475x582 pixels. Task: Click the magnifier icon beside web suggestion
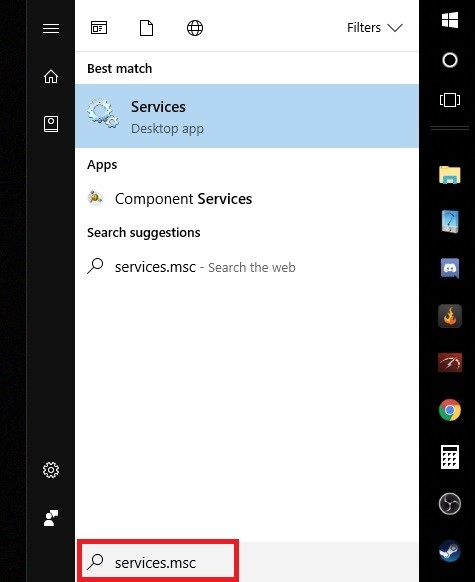(x=95, y=266)
